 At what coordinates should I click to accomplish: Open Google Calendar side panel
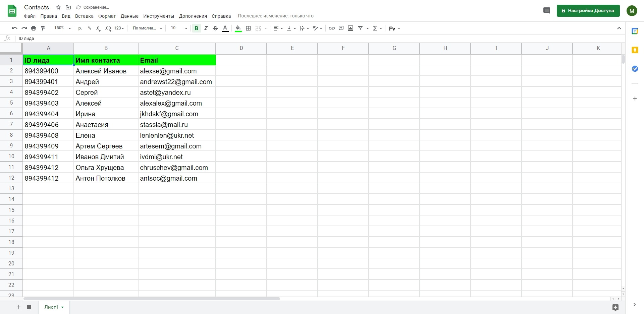click(x=635, y=31)
